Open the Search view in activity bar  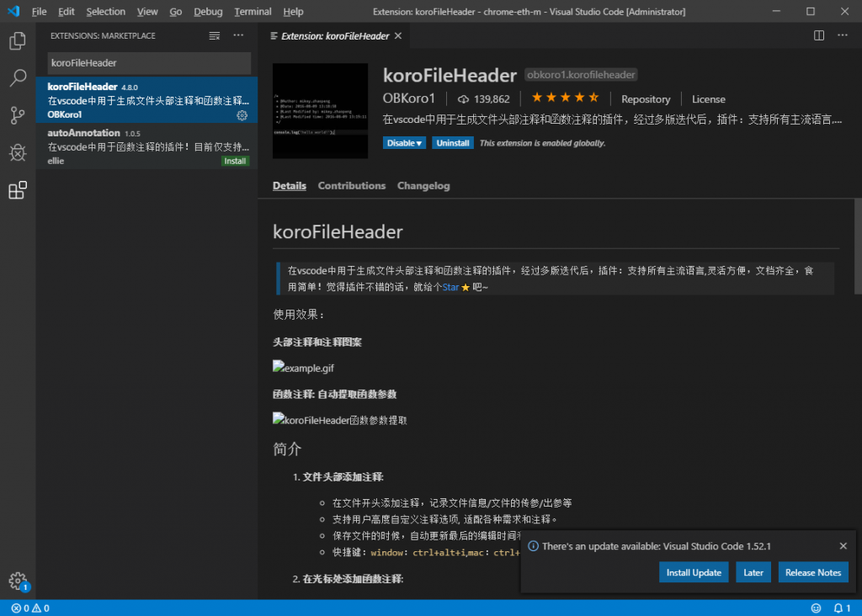point(18,78)
